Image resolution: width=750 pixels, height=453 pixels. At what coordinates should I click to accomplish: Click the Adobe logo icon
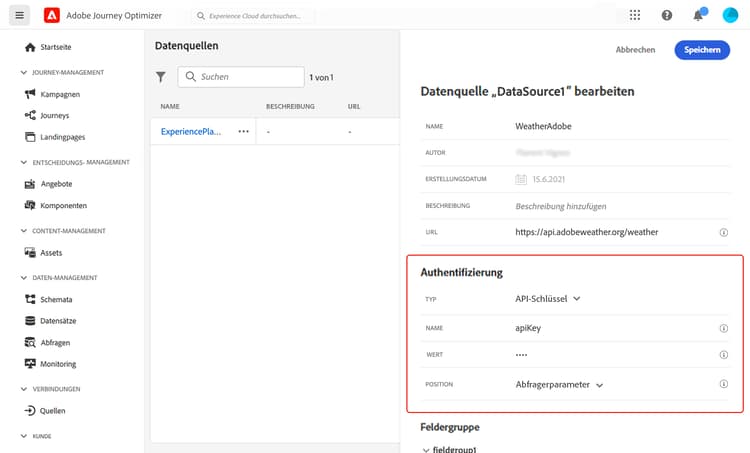pos(52,15)
